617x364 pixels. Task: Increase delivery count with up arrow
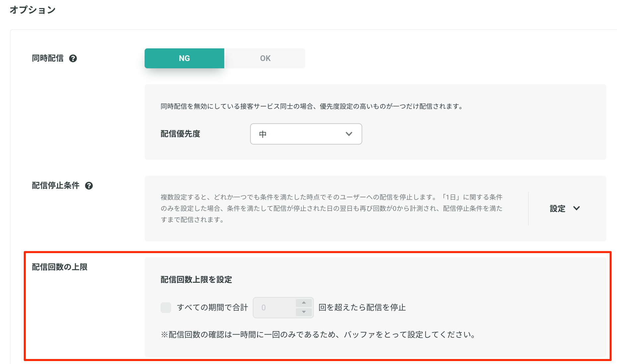point(304,303)
